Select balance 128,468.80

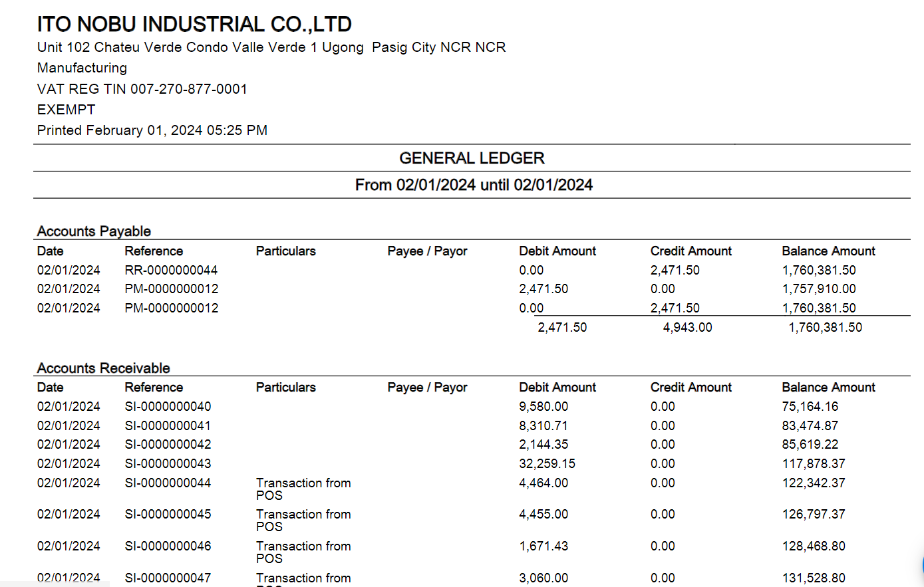814,546
